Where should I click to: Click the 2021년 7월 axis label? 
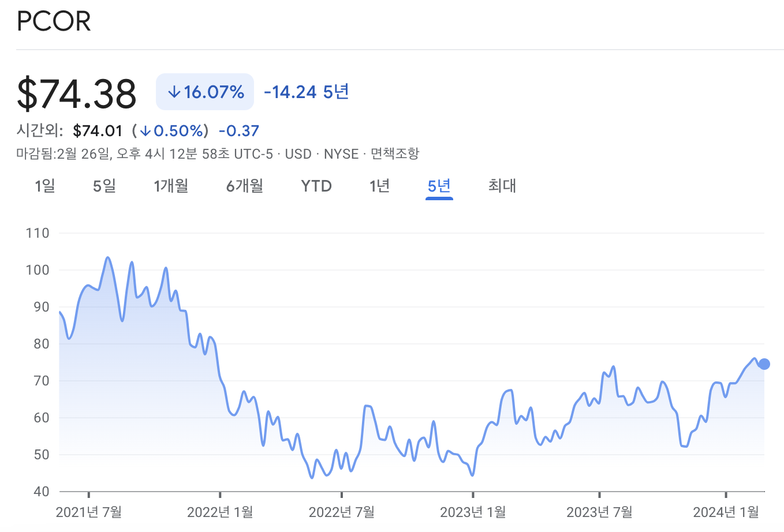click(x=89, y=512)
